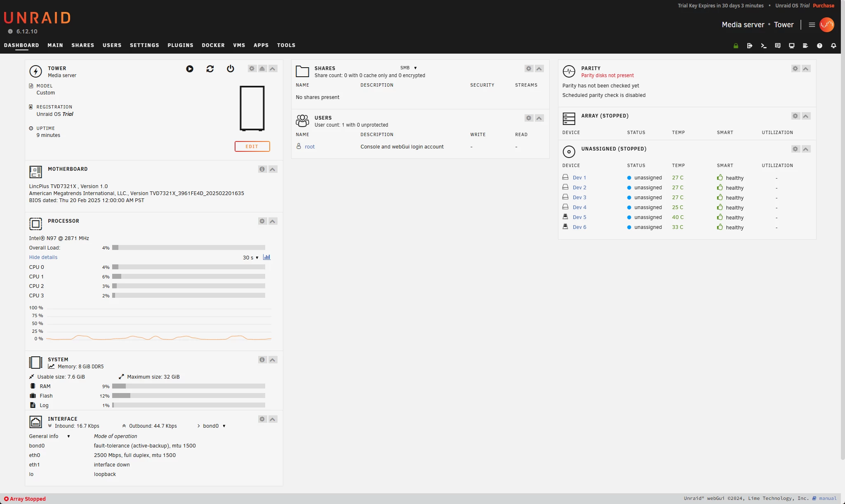Image resolution: width=845 pixels, height=504 pixels.
Task: Click the reboot icon in Tower panel
Action: pos(210,69)
